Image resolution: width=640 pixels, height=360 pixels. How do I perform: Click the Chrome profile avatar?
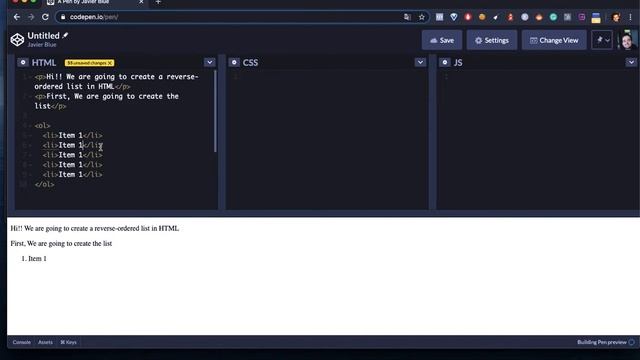coord(616,17)
